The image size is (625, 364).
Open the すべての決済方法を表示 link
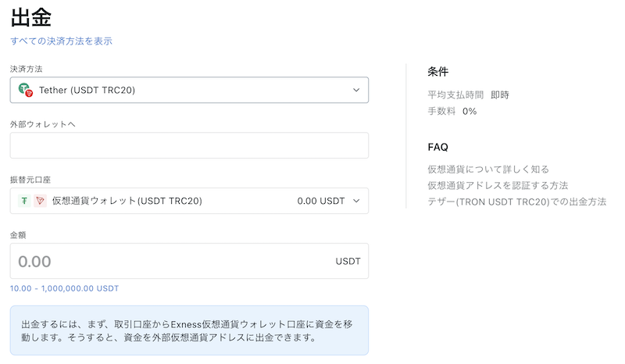click(x=62, y=41)
